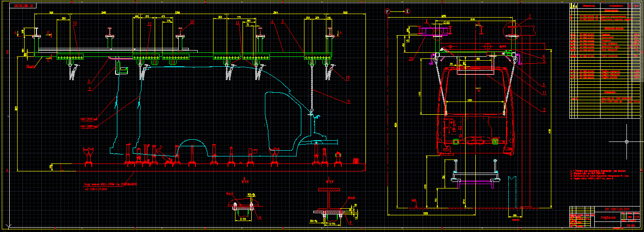The height and width of the screenshot is (232, 644).
Task: Pick the skid label mentioning EISENMANN
Action: 110,184
